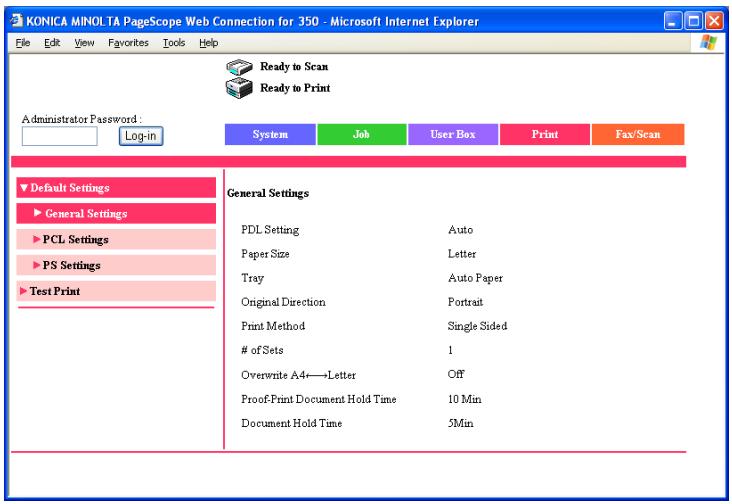Click the 'Overwrite A4←→Letter' label
Image resolution: width=732 pixels, height=504 pixels.
click(298, 375)
